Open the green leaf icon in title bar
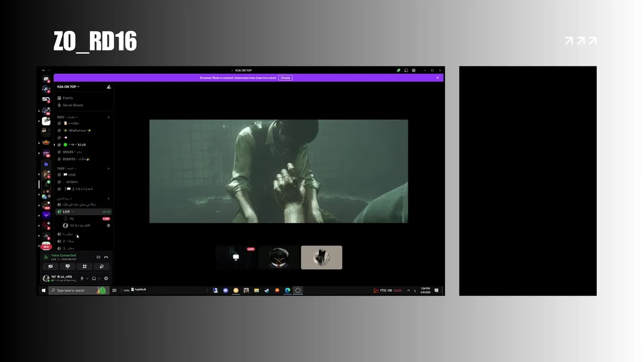Image resolution: width=644 pixels, height=362 pixels. coord(398,70)
